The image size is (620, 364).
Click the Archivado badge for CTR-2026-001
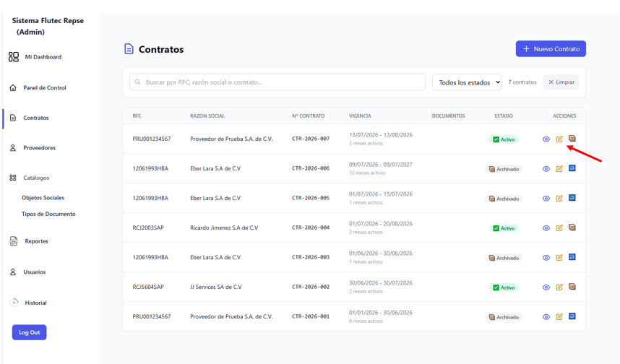coord(504,317)
